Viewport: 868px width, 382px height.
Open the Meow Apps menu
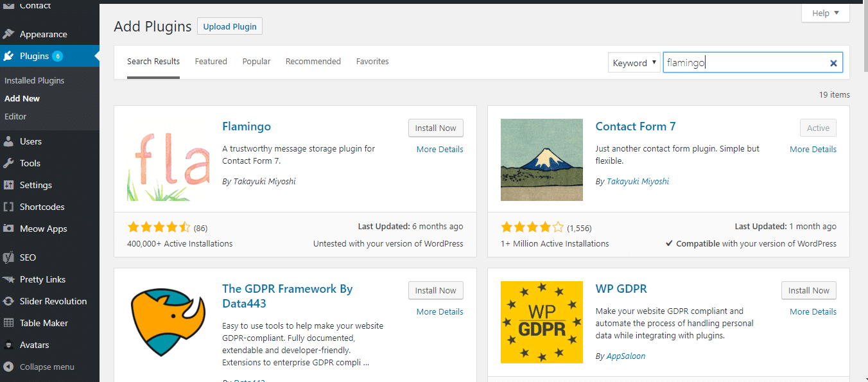(x=49, y=229)
